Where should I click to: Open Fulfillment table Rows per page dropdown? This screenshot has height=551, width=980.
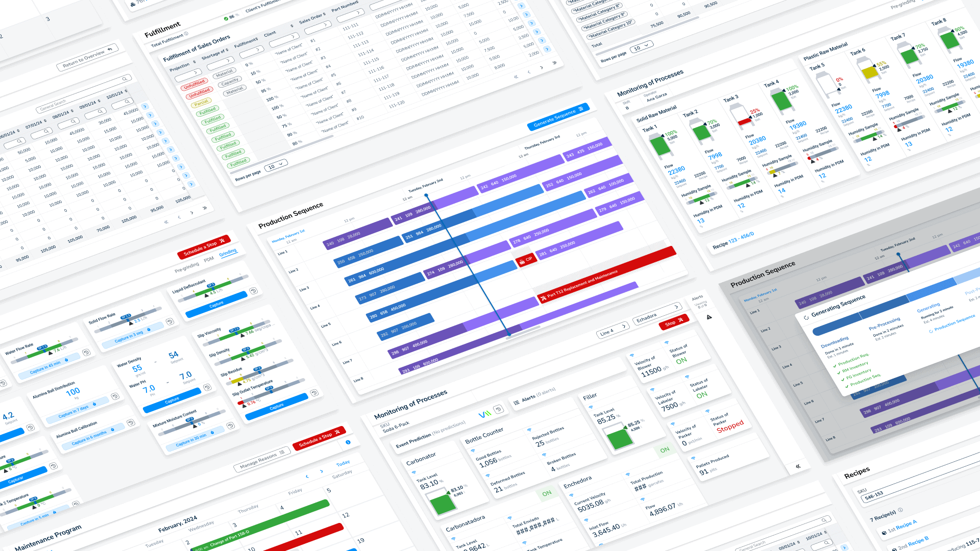276,166
